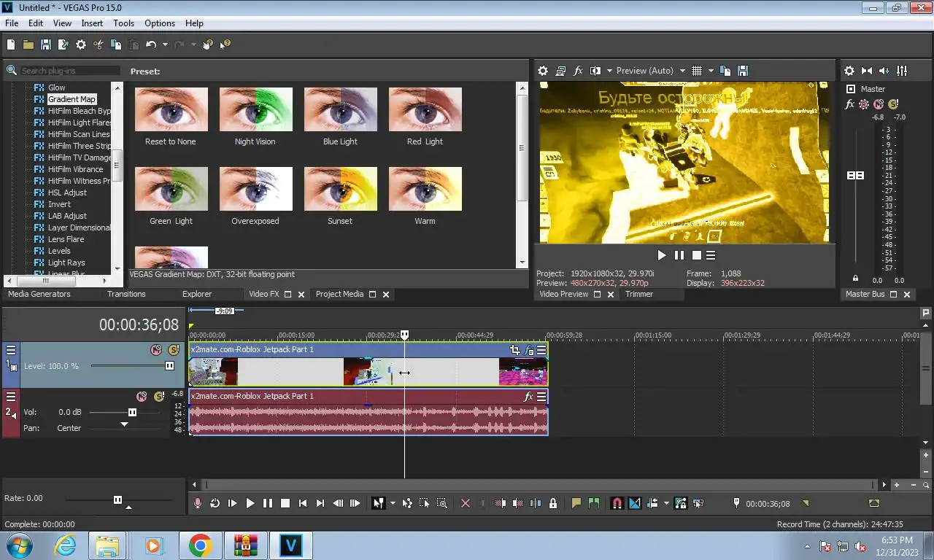Open the grid overlays dropdown arrow
934x560 pixels.
tap(709, 71)
